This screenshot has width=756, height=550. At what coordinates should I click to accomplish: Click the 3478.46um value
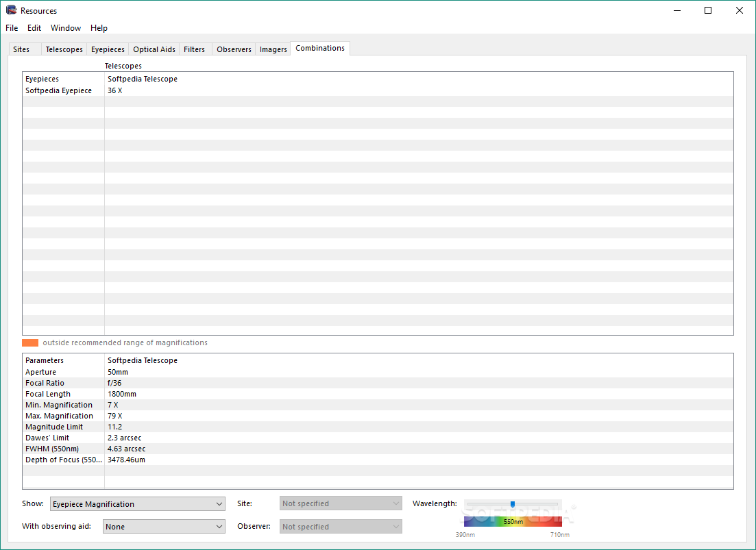126,460
